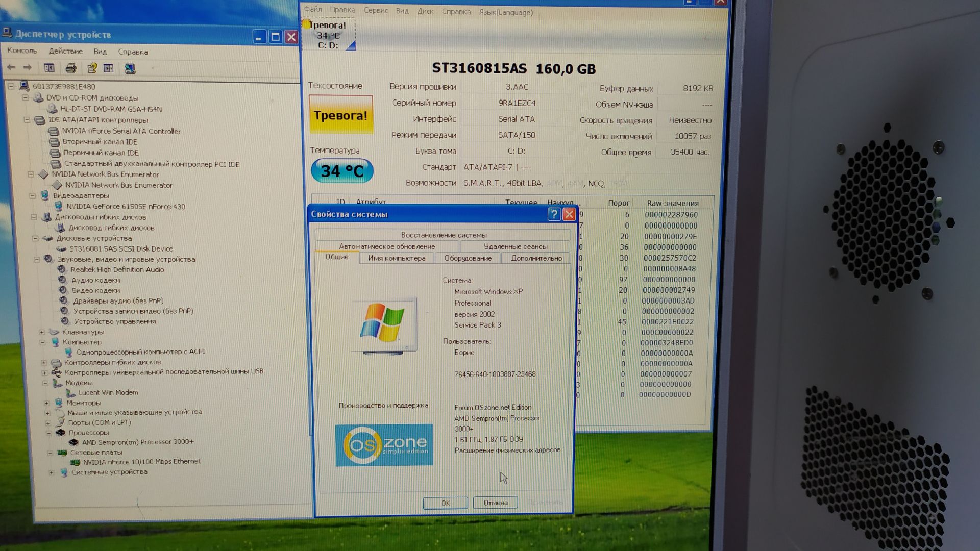Open Удаленные сеансы tab
980x551 pixels.
click(516, 246)
